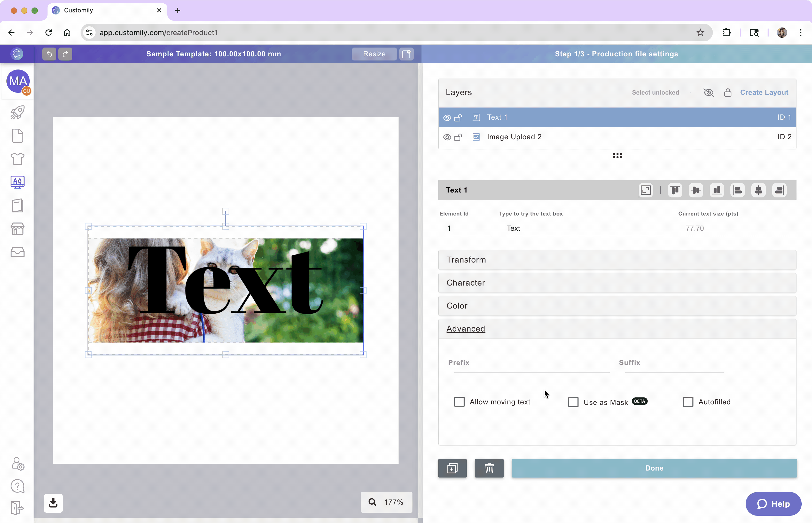
Task: Bookmark this page with star icon
Action: 700,33
